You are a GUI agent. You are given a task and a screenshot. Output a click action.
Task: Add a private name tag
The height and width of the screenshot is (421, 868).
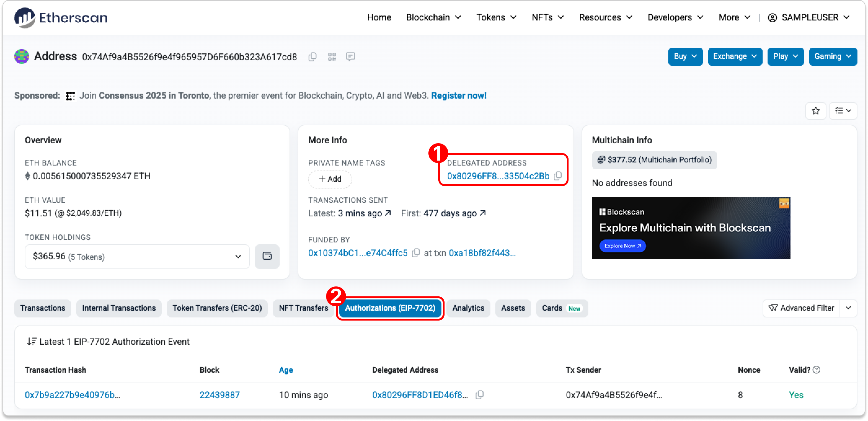pyautogui.click(x=330, y=179)
